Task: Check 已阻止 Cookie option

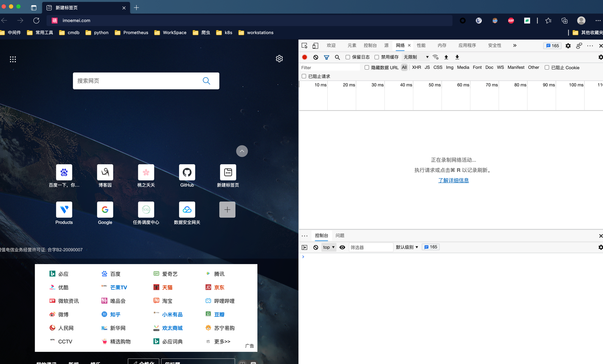Action: (547, 67)
